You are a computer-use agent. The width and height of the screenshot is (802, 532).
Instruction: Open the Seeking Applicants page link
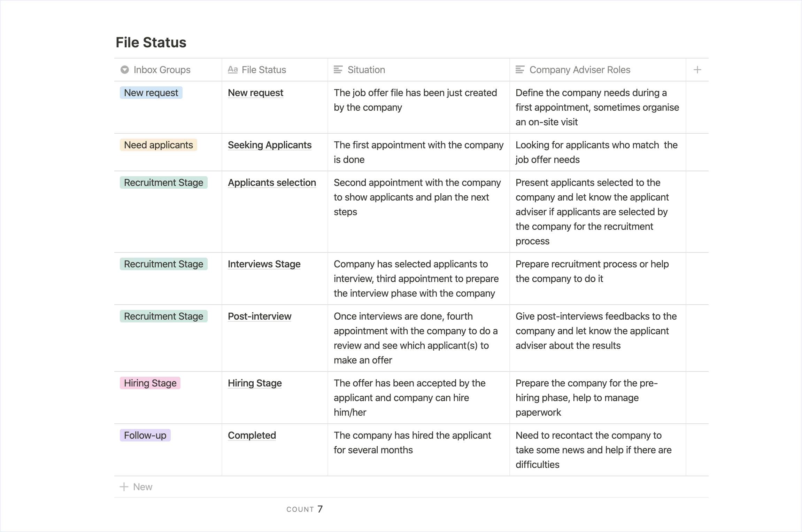(x=269, y=145)
